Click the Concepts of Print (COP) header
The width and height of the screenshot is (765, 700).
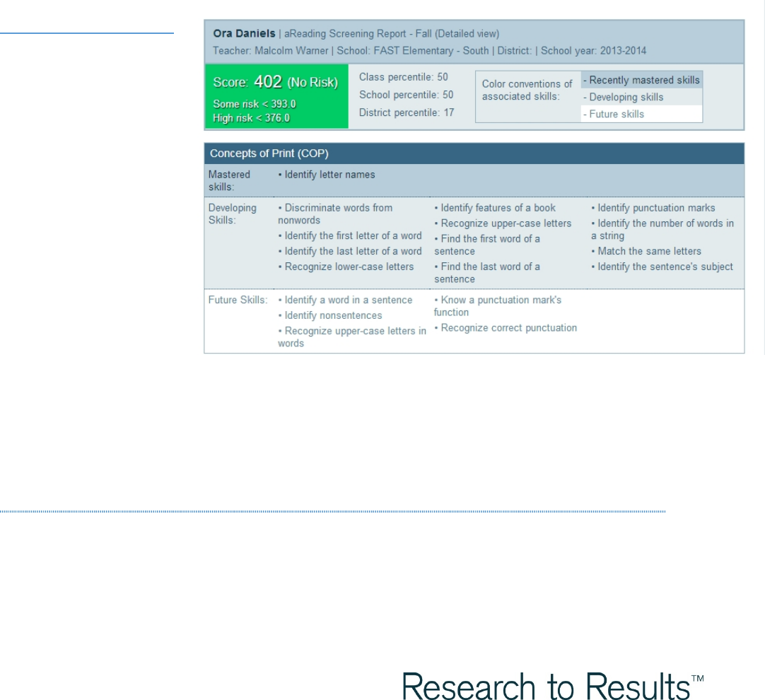click(474, 153)
